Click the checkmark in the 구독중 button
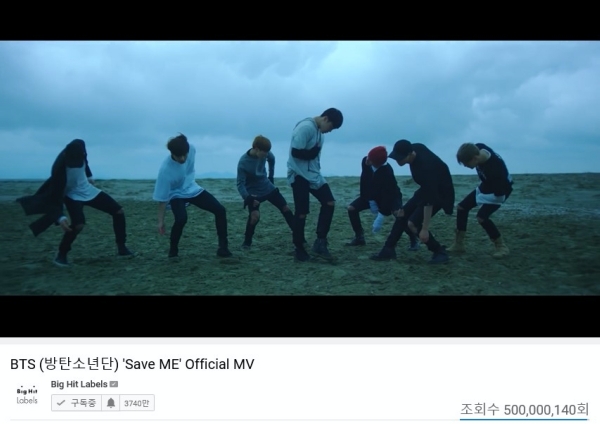 tap(60, 403)
